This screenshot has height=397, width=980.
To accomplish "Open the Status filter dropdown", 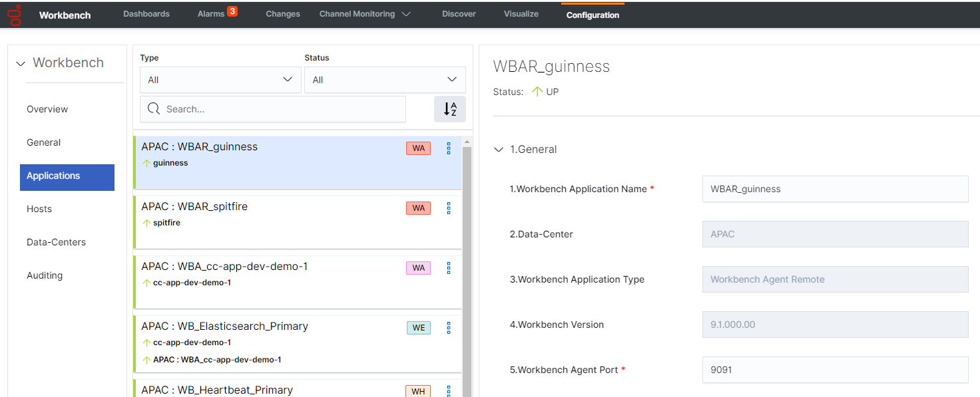I will click(385, 79).
